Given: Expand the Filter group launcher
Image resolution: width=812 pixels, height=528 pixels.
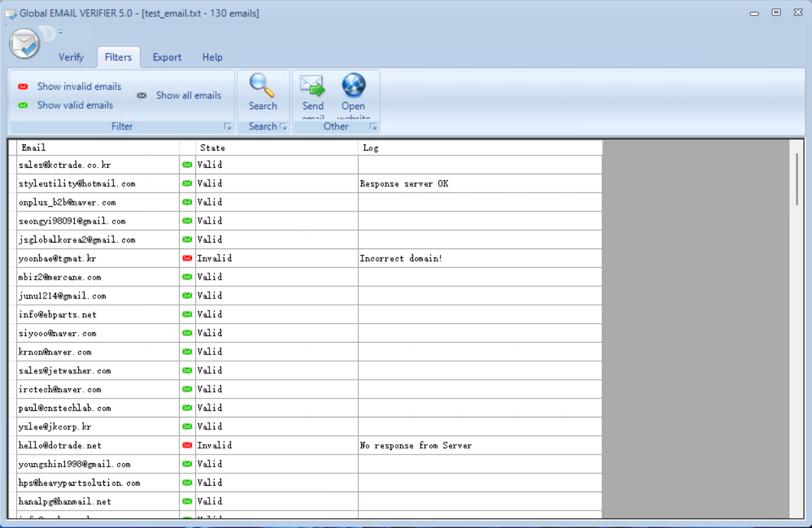Looking at the screenshot, I should [228, 127].
